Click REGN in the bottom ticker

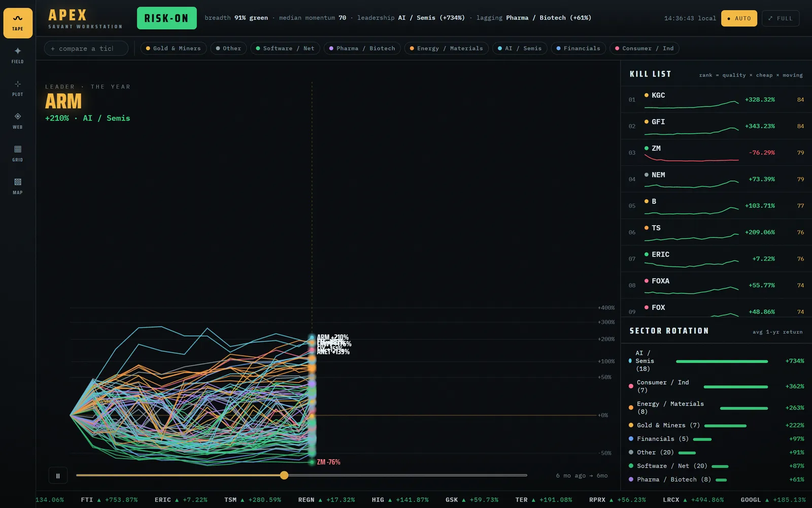[326, 500]
